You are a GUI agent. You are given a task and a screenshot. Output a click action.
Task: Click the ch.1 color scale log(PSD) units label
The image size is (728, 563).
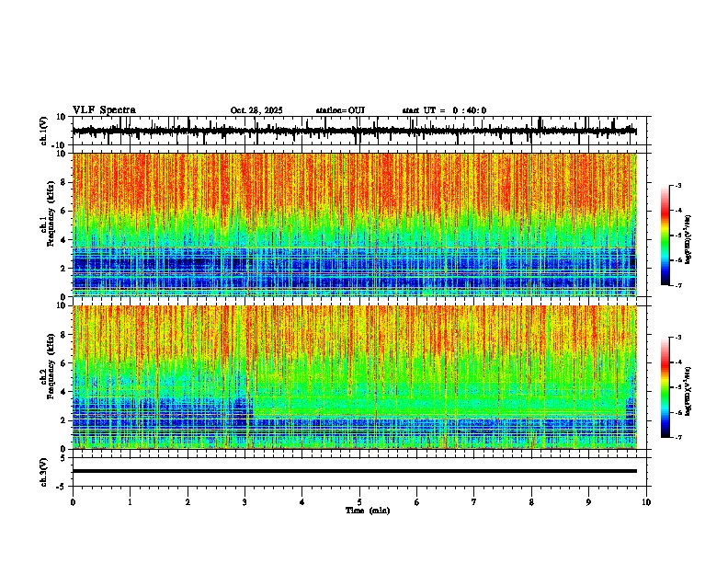(688, 240)
